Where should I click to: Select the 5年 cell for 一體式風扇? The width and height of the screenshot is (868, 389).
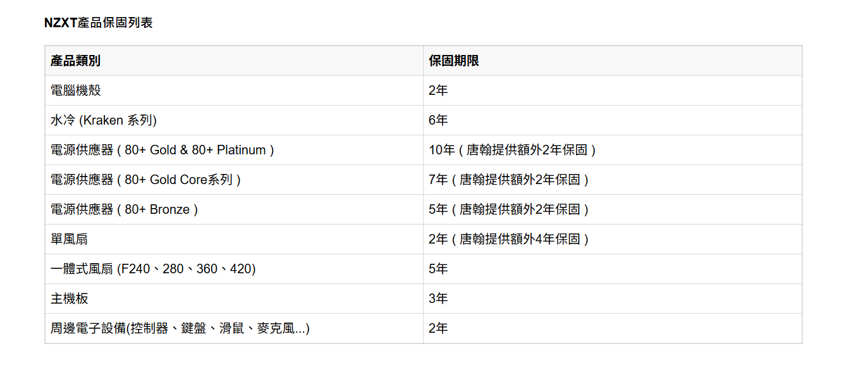click(x=438, y=269)
